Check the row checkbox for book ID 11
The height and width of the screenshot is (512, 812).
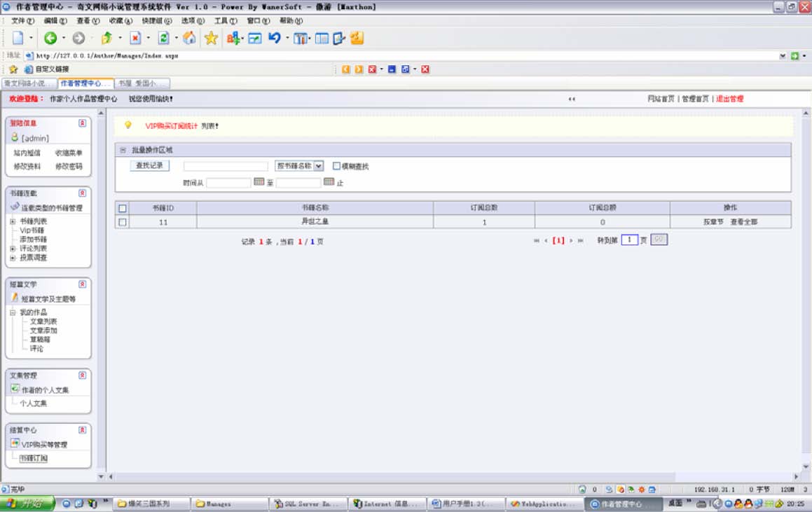tap(123, 222)
